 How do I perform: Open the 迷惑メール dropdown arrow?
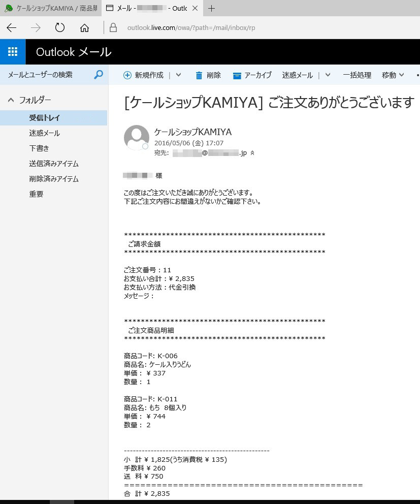coord(328,75)
